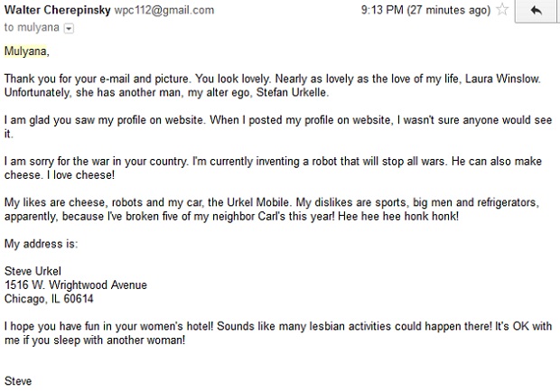Expand recipient details arrow beside mulyana
Viewport: 560px width, 392px height.
coord(69,28)
